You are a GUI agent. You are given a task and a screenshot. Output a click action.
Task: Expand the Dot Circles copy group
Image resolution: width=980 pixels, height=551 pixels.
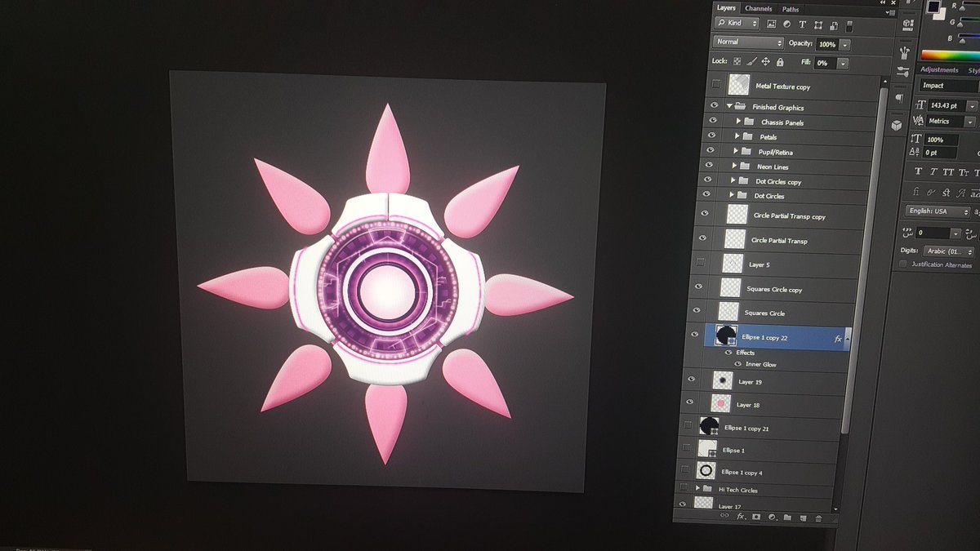(733, 180)
